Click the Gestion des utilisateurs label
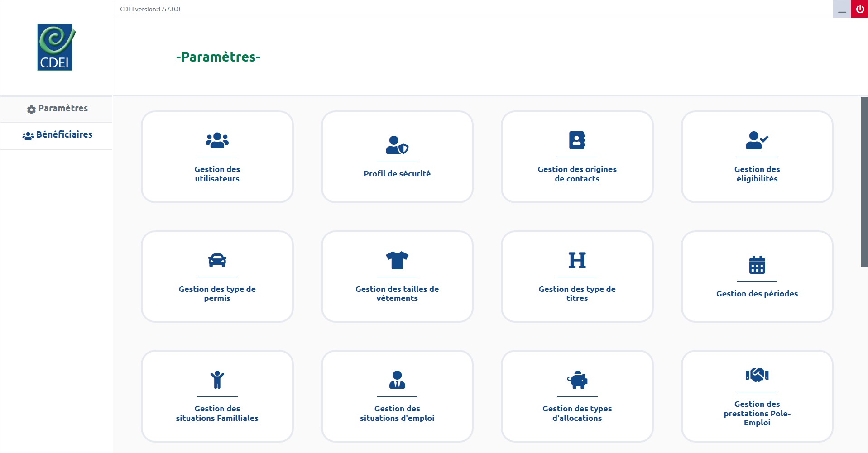Image resolution: width=868 pixels, height=453 pixels. [x=217, y=174]
